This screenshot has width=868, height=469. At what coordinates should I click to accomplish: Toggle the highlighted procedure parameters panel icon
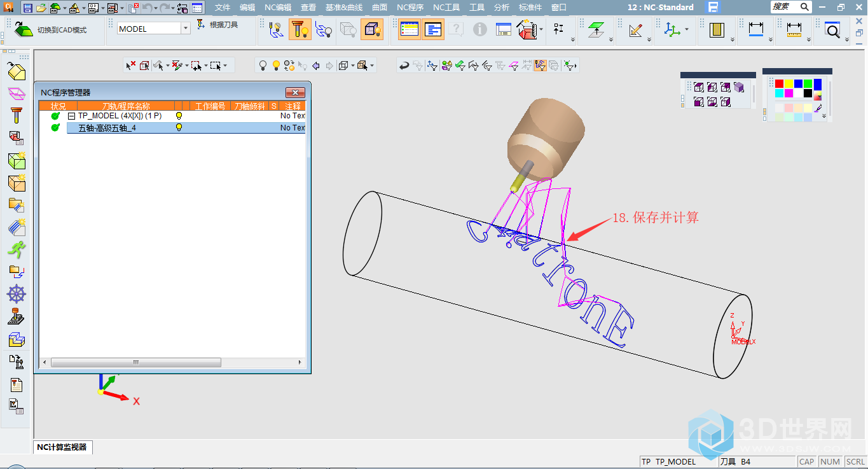click(433, 29)
